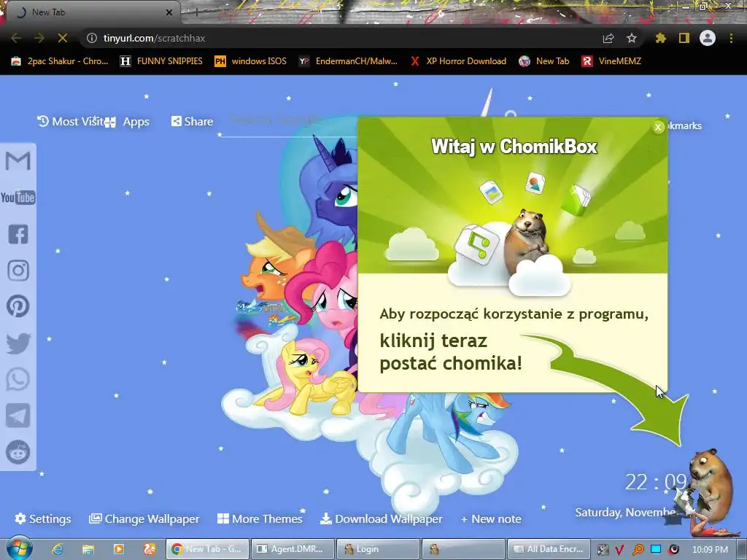
Task: Stop loading the page
Action: [63, 38]
